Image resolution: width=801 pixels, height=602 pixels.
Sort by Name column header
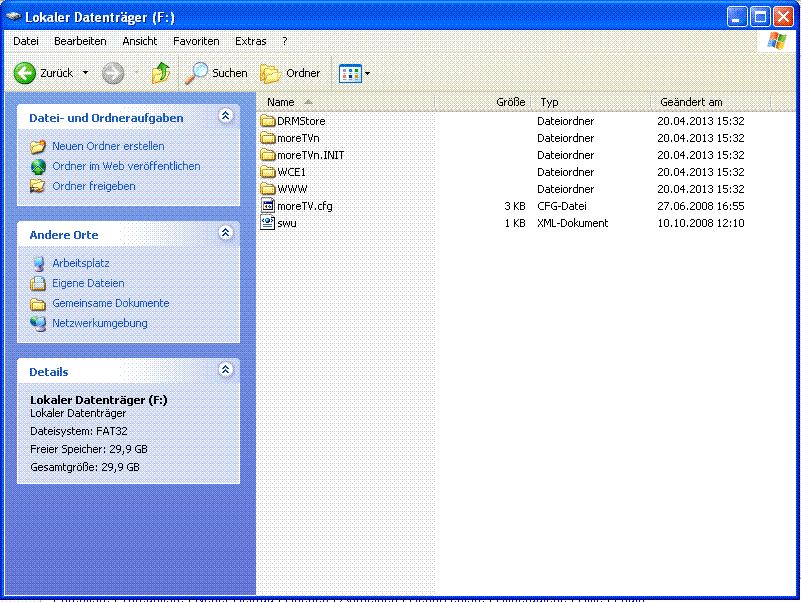pos(281,102)
